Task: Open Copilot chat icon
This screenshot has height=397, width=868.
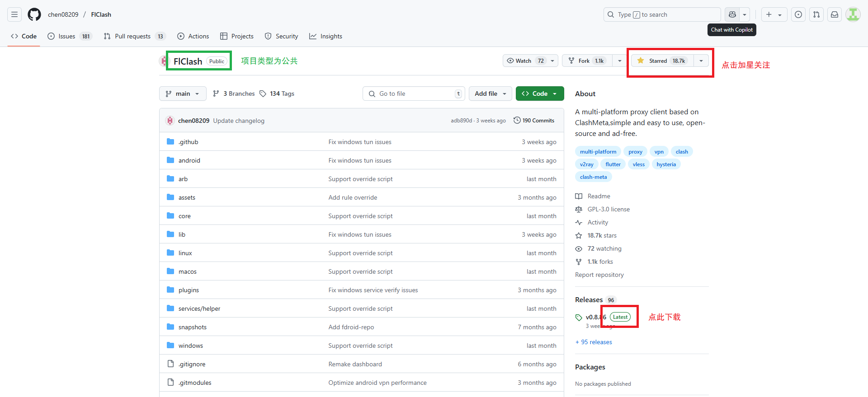Action: point(732,14)
